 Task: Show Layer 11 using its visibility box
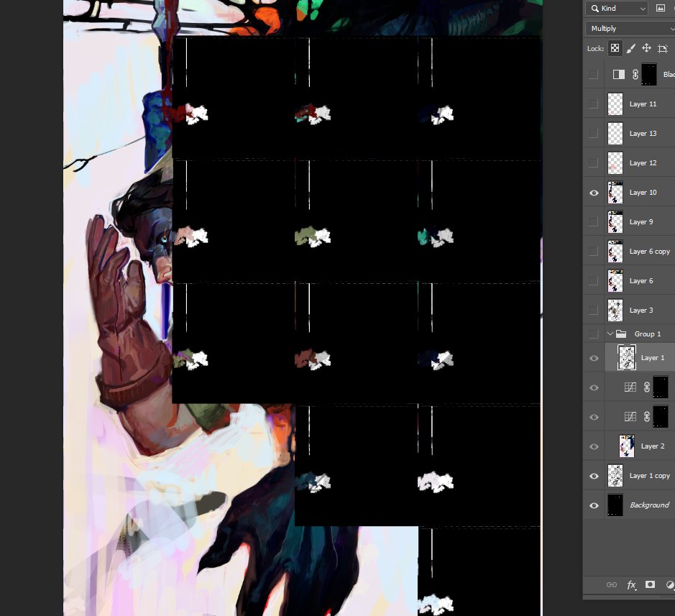point(594,104)
